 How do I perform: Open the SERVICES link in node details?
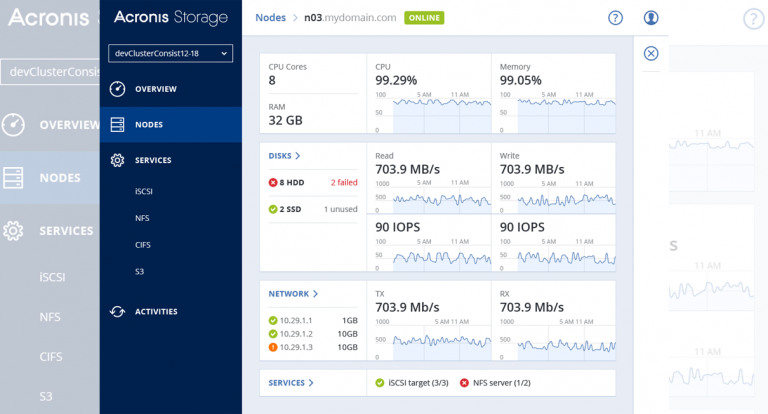tap(287, 383)
